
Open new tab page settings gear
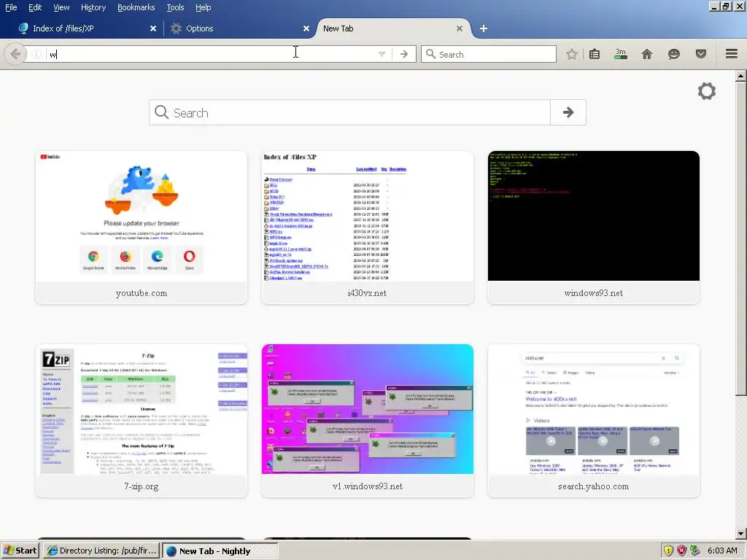pyautogui.click(x=706, y=91)
